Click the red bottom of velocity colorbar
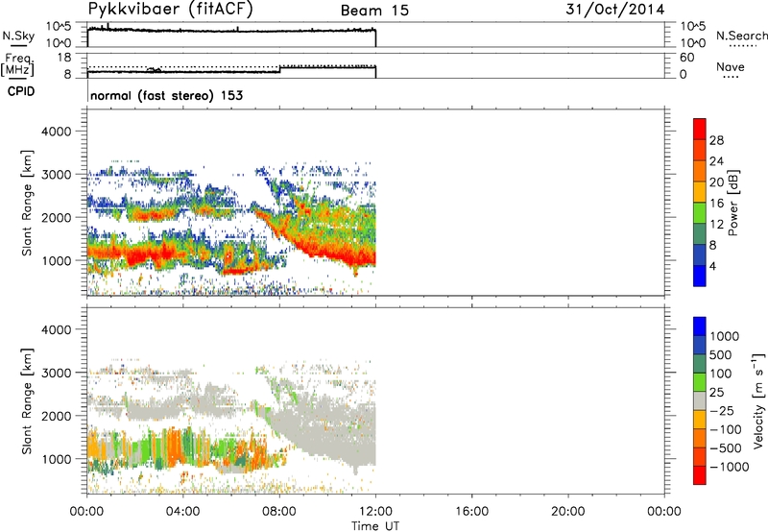 coord(700,475)
